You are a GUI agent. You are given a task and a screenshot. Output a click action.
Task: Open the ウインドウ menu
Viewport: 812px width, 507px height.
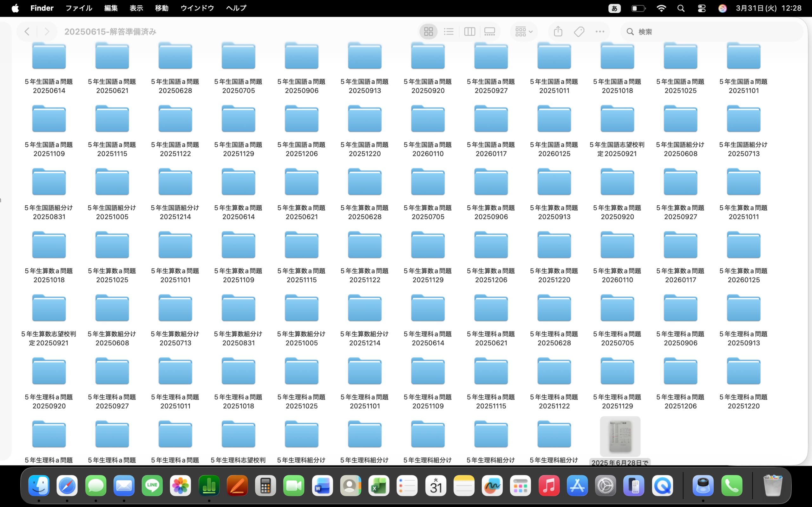197,8
